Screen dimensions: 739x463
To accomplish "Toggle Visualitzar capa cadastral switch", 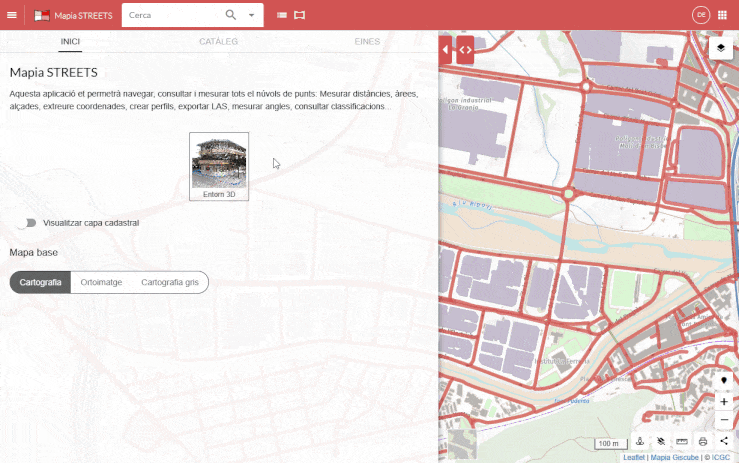I will pos(28,223).
